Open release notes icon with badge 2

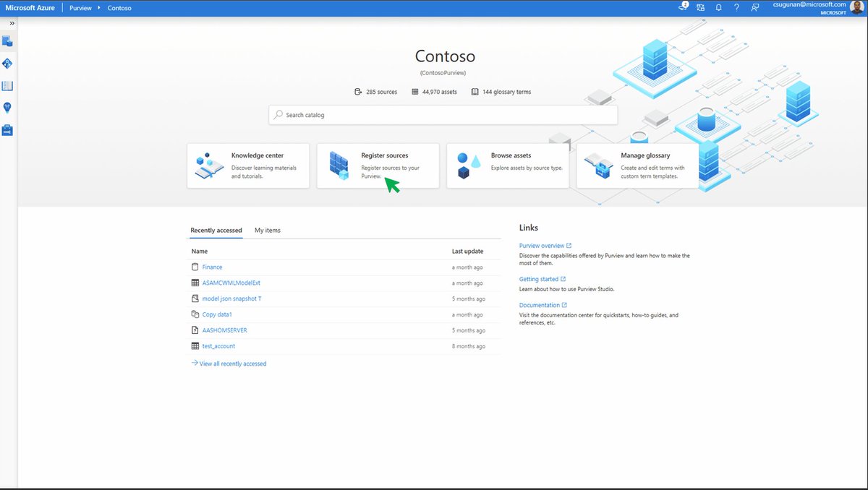[684, 7]
